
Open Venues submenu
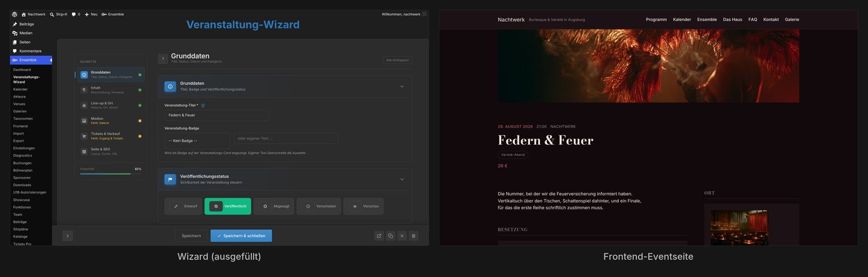[x=20, y=104]
